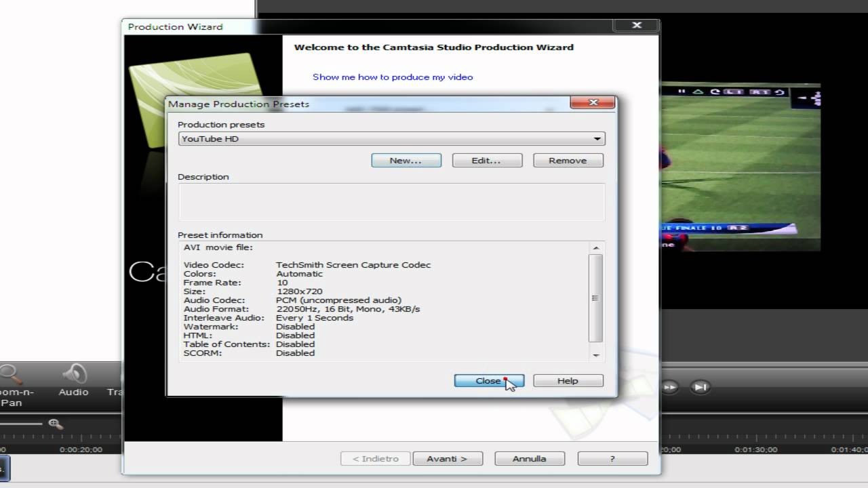
Task: Click the skip-to-end playback button
Action: 701,387
